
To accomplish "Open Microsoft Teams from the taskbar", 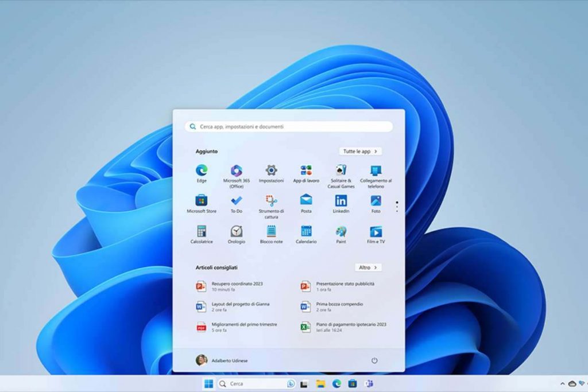I will tap(370, 383).
